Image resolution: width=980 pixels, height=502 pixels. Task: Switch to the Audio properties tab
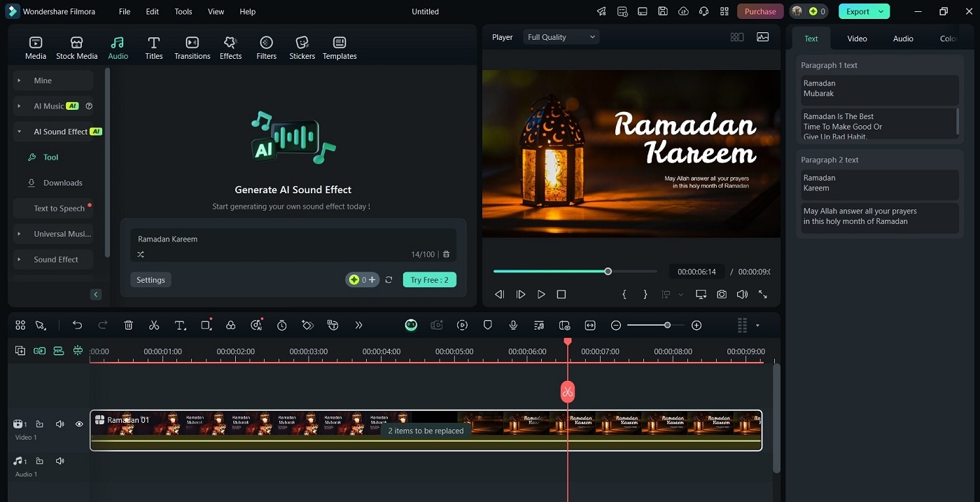click(x=903, y=39)
